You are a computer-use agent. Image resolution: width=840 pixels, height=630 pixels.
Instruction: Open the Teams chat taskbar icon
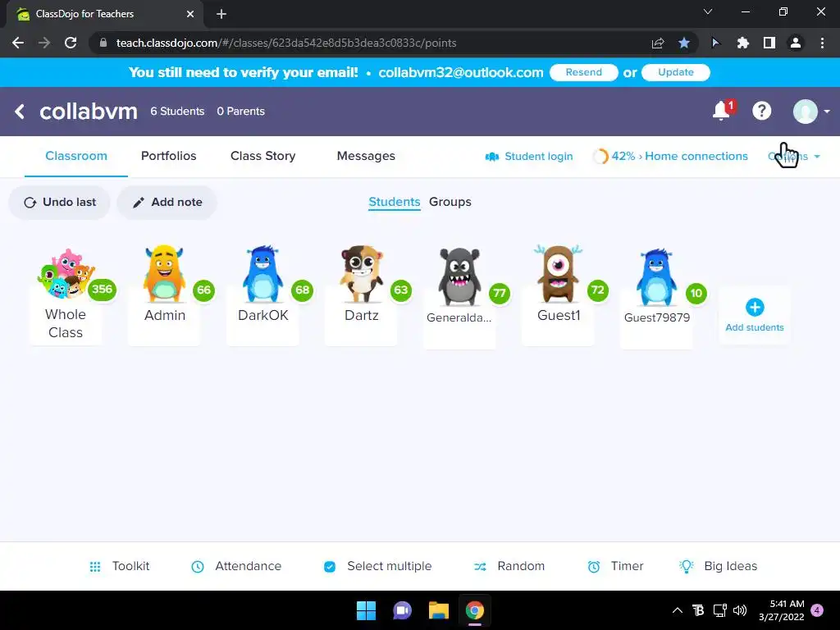click(x=402, y=610)
